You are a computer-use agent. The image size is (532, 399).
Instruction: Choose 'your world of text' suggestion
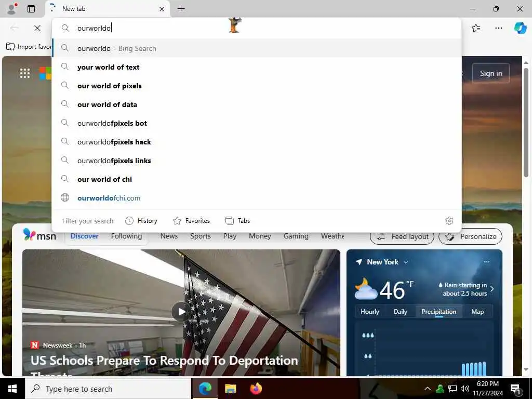coord(257,67)
